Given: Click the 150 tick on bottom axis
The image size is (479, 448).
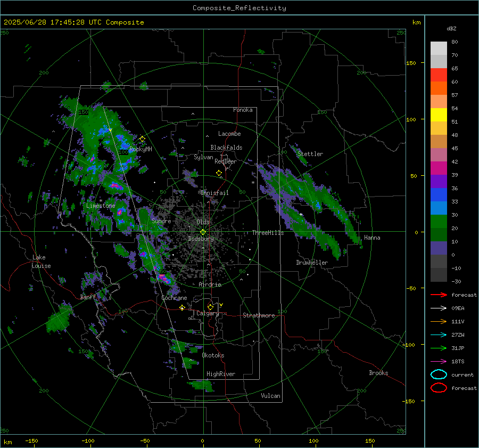Looking at the screenshot, I should [x=370, y=441].
